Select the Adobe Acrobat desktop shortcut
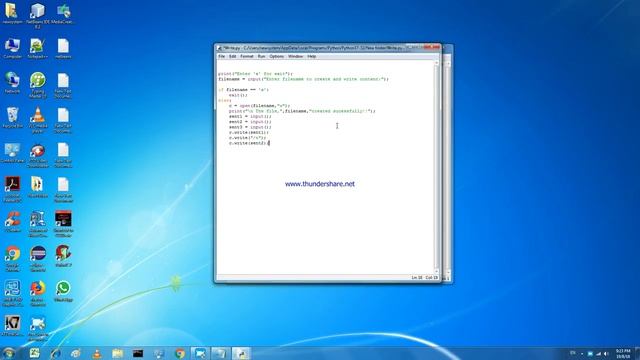The width and height of the screenshot is (640, 360). [x=12, y=189]
